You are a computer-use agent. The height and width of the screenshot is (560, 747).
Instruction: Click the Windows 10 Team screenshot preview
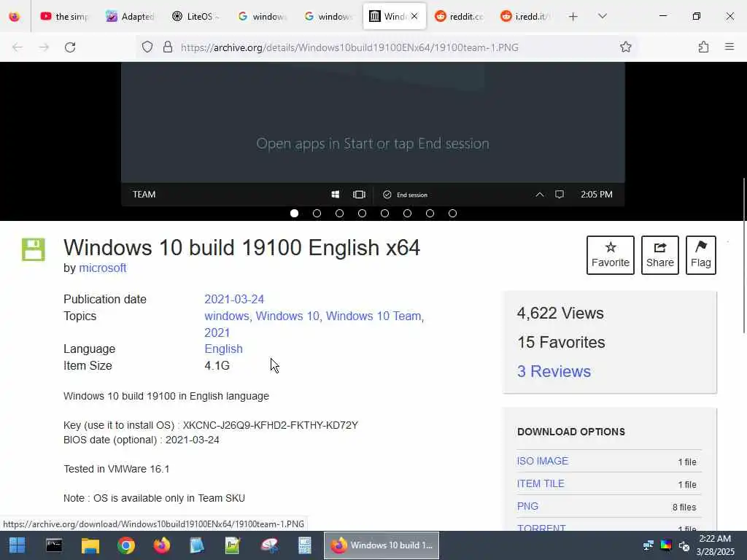(x=373, y=134)
